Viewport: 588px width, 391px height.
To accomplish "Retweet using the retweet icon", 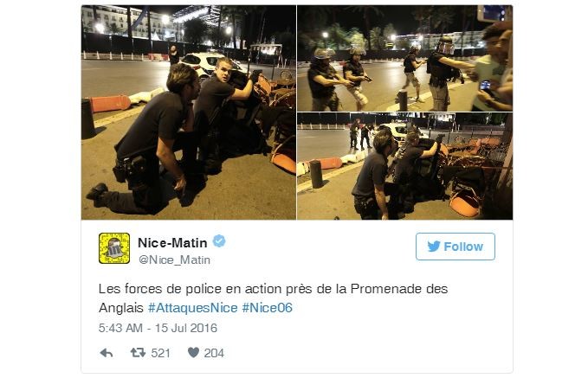I will point(138,353).
